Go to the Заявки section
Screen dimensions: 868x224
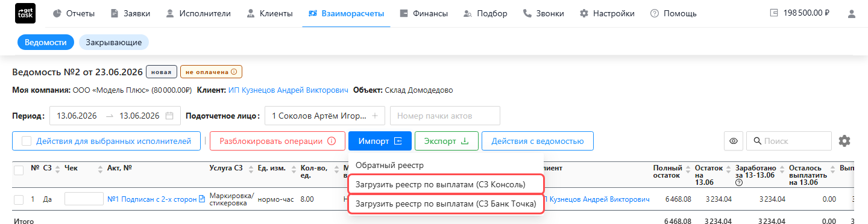(x=130, y=13)
